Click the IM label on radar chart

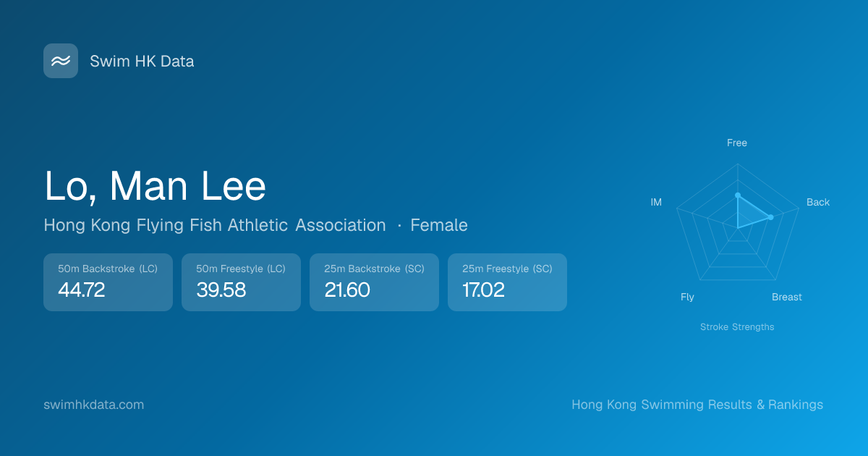pos(656,203)
